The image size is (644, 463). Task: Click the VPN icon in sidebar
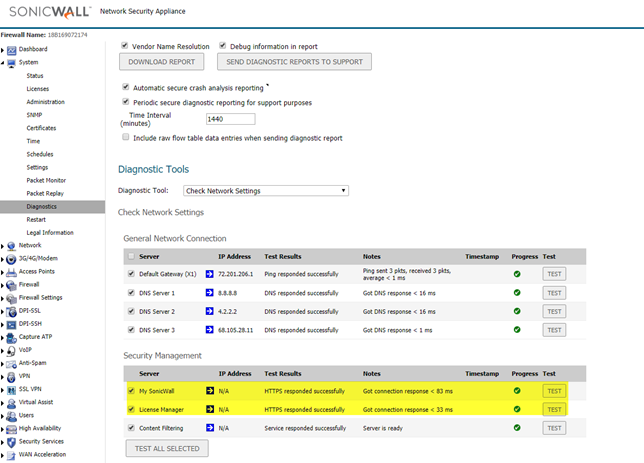(11, 375)
